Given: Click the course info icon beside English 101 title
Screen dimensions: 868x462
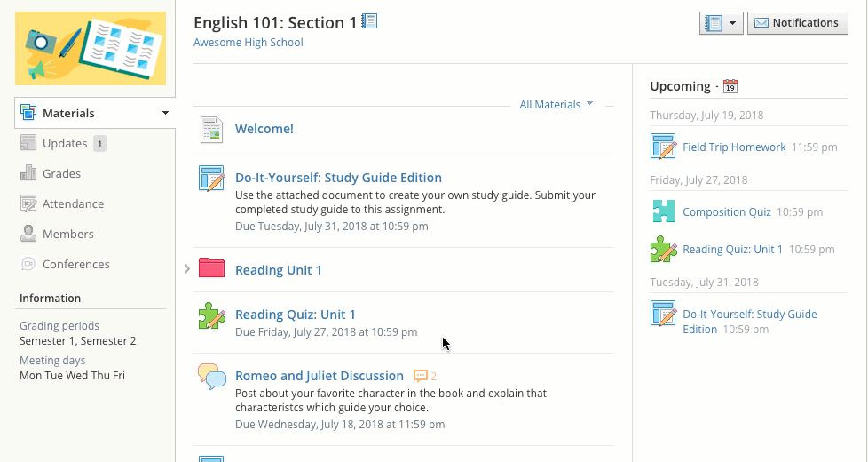Looking at the screenshot, I should point(370,21).
